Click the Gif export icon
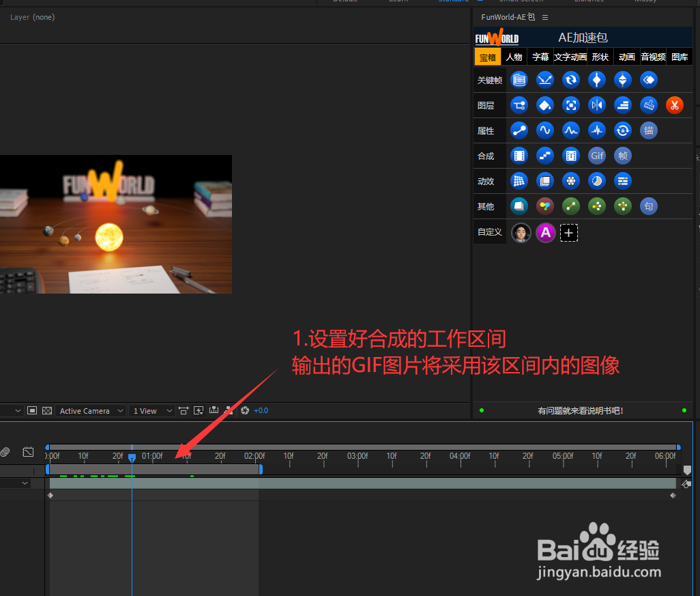The image size is (700, 596). (x=597, y=156)
